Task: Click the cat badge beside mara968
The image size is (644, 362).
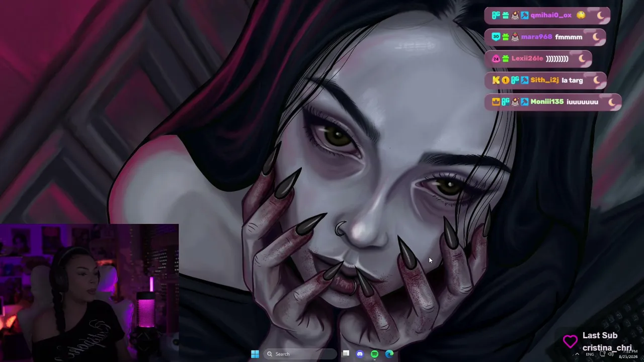Action: coord(515,37)
